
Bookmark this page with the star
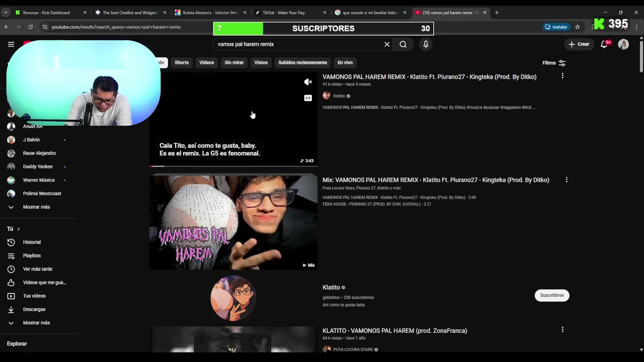point(578,27)
